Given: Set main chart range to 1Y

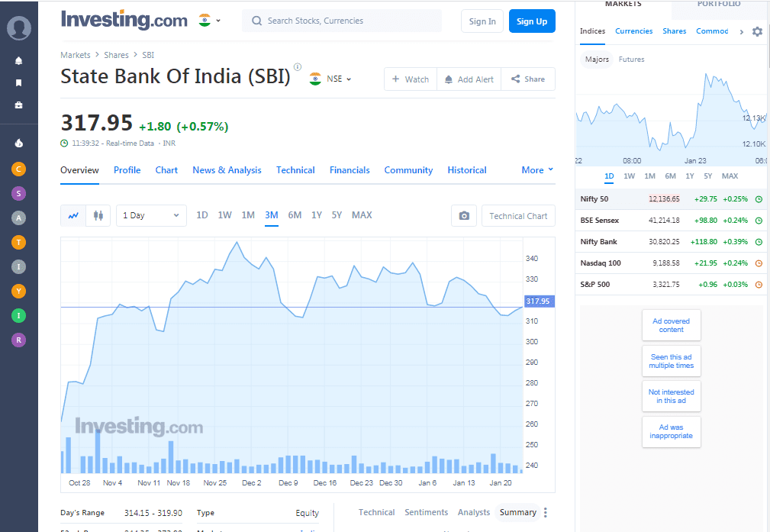Looking at the screenshot, I should pos(317,215).
